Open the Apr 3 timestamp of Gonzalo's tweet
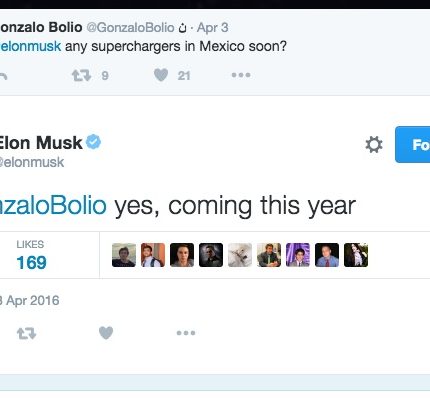This screenshot has width=430, height=398. (212, 28)
